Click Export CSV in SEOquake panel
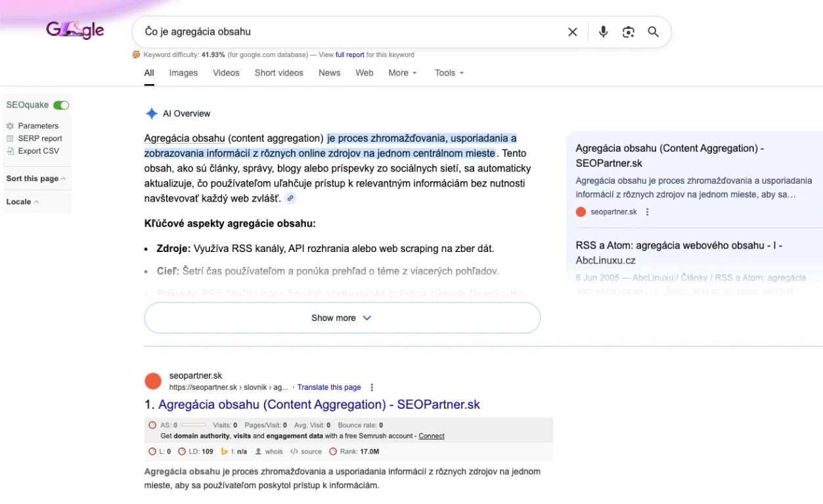The height and width of the screenshot is (504, 823). [38, 151]
